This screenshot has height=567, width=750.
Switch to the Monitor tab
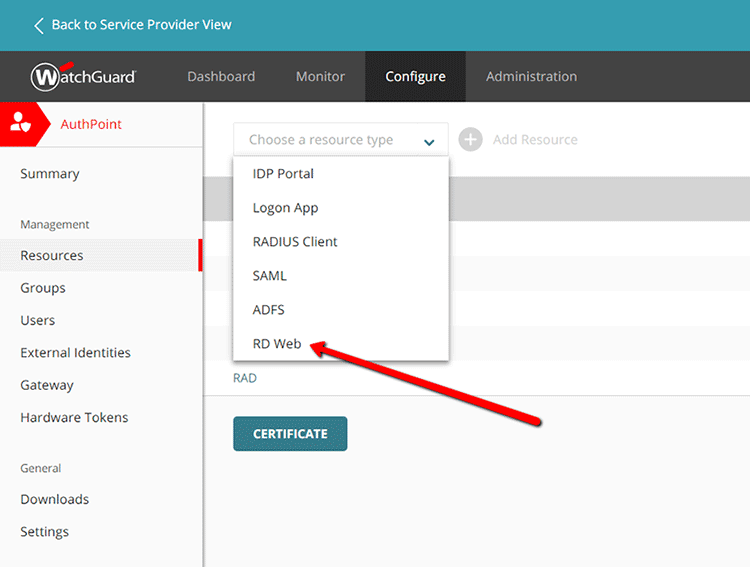(x=320, y=77)
